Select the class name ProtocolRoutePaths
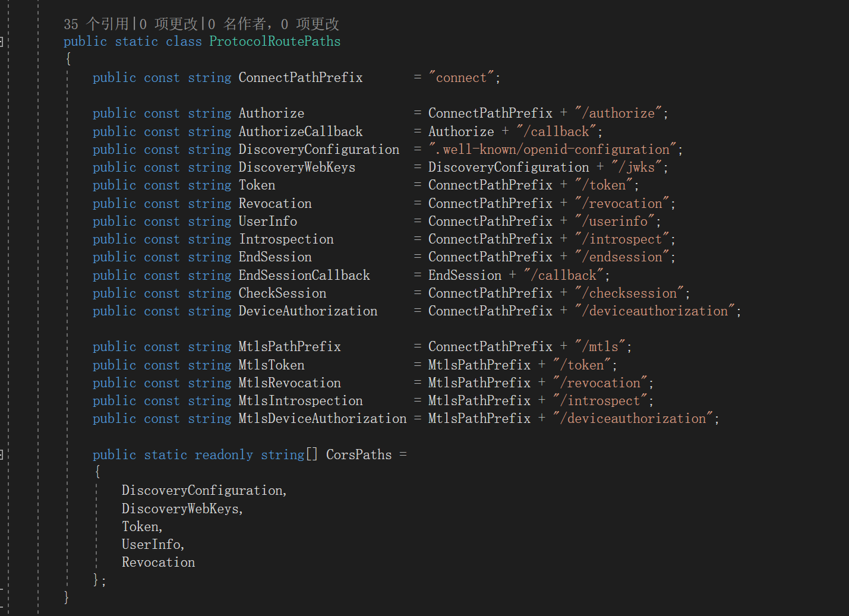The height and width of the screenshot is (616, 849). (x=274, y=42)
